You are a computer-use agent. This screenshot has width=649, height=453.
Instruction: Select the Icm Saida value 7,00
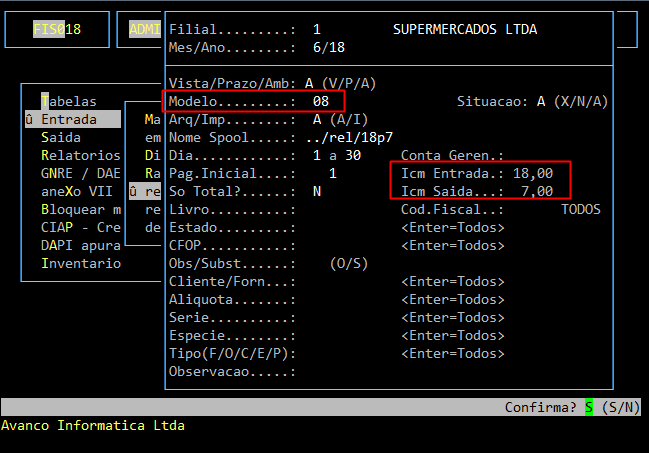click(x=537, y=191)
